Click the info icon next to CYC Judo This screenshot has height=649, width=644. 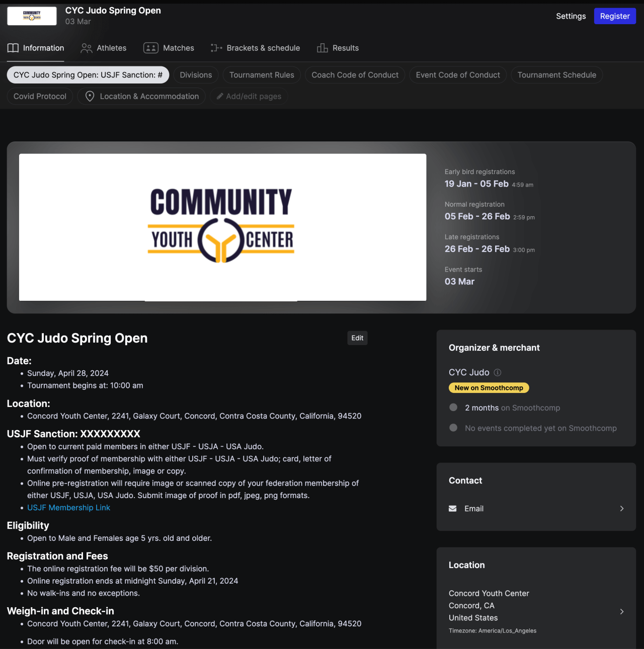tap(498, 372)
